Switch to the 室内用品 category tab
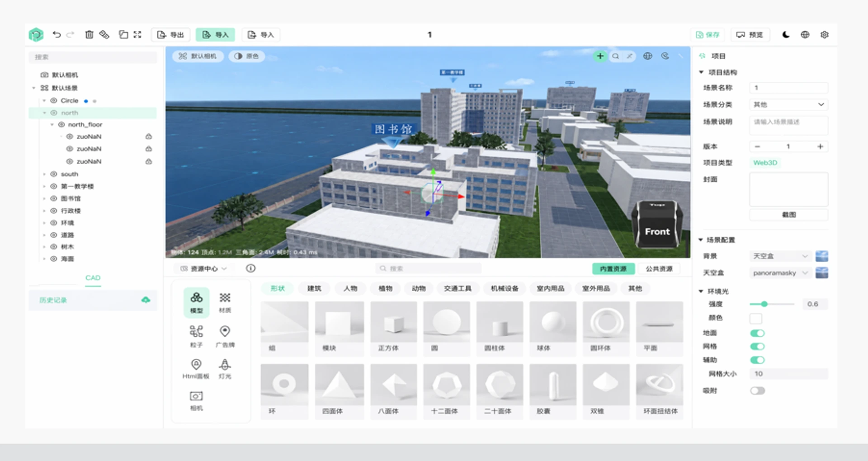The image size is (868, 461). point(551,288)
